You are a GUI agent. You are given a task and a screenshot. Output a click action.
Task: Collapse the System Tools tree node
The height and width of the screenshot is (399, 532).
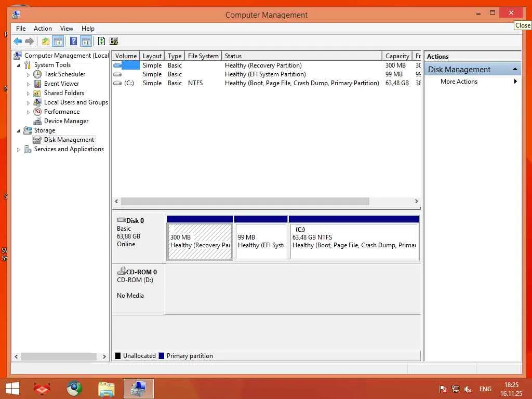[18, 65]
